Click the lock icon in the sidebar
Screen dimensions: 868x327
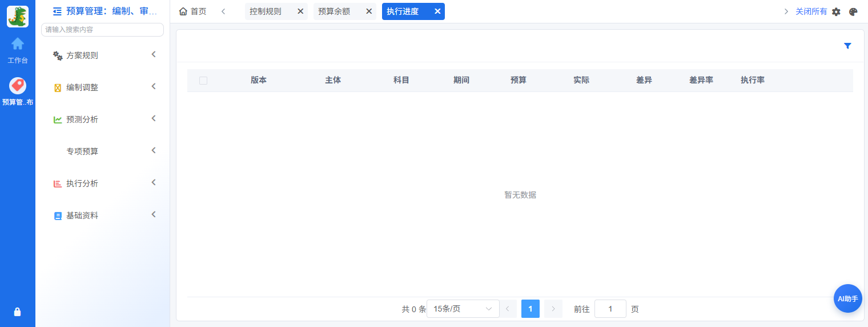(17, 312)
